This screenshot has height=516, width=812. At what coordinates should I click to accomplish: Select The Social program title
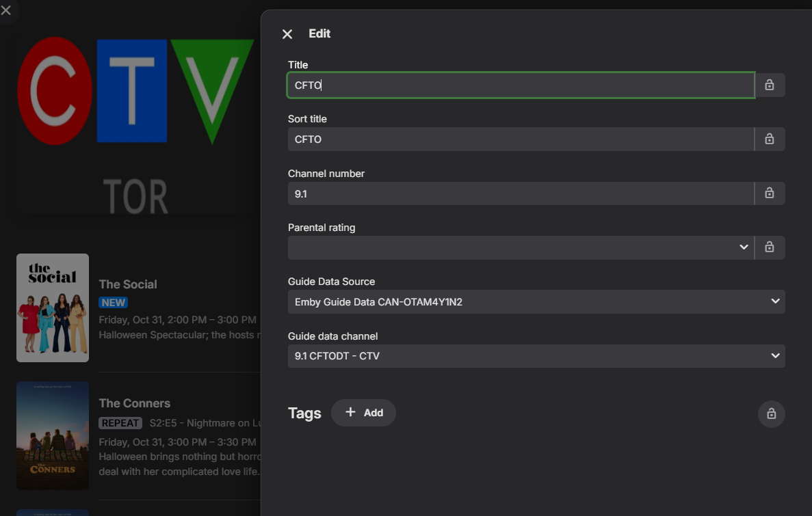click(128, 284)
